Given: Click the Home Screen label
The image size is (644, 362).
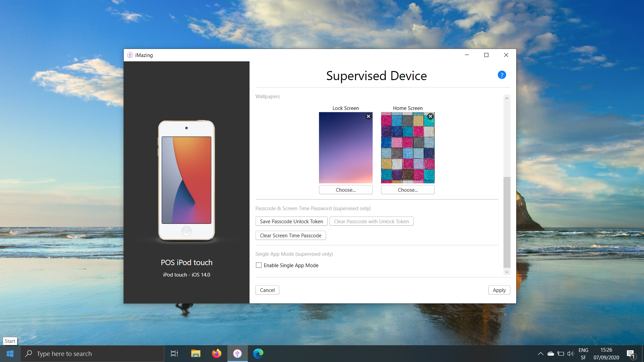Looking at the screenshot, I should [x=408, y=108].
